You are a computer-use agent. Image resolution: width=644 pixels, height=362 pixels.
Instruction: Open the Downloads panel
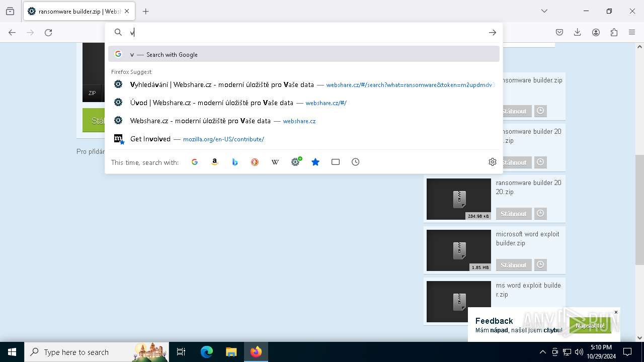tap(578, 32)
